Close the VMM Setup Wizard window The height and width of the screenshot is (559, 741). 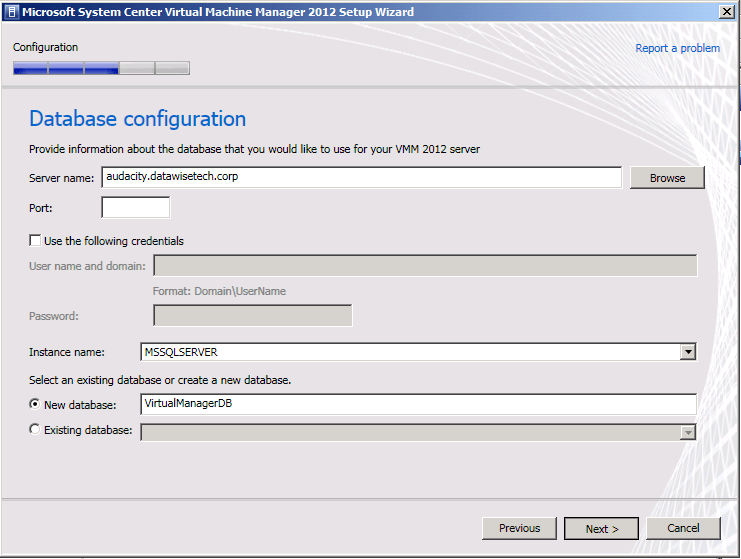(726, 12)
